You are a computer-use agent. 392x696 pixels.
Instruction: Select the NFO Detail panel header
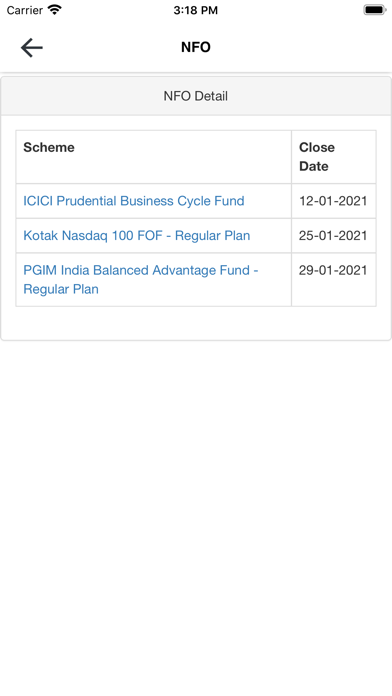coord(196,96)
